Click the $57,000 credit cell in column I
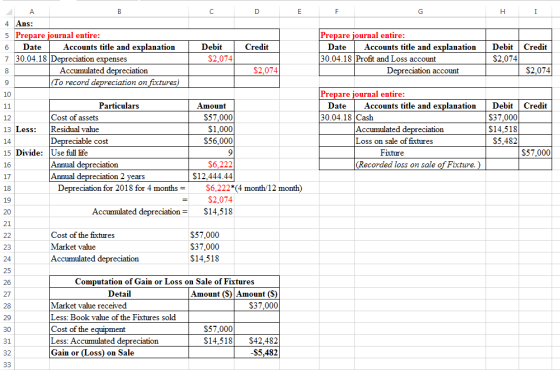Viewport: 560px width, 370px height. point(535,153)
